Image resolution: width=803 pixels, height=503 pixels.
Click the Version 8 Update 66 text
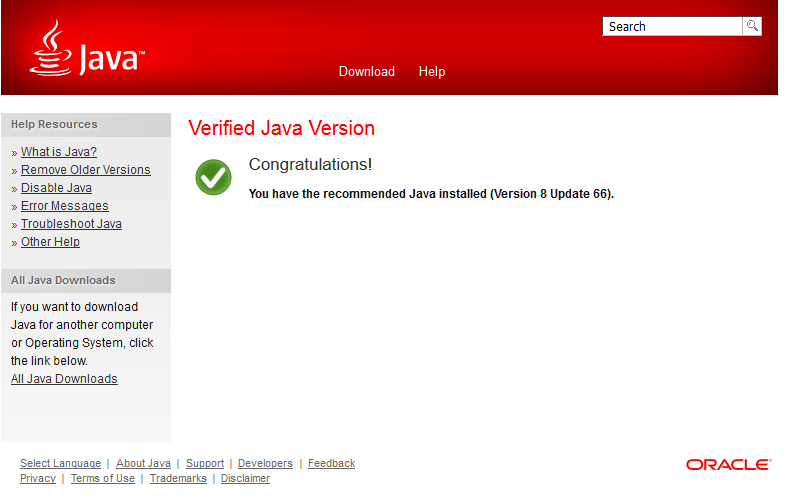(x=551, y=194)
